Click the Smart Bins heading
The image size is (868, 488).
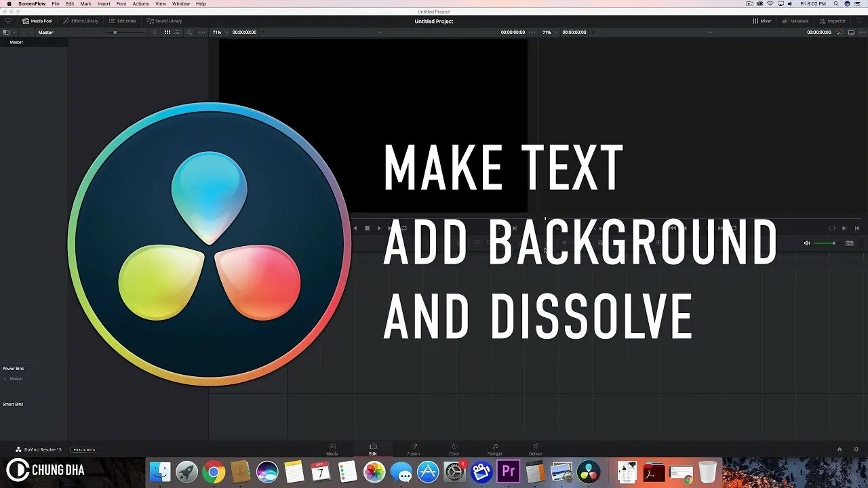pyautogui.click(x=13, y=404)
